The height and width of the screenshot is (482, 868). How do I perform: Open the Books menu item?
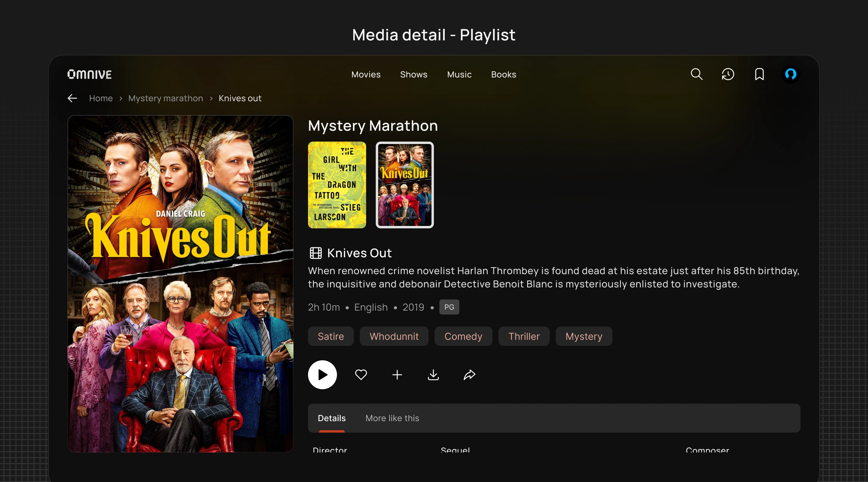[503, 74]
